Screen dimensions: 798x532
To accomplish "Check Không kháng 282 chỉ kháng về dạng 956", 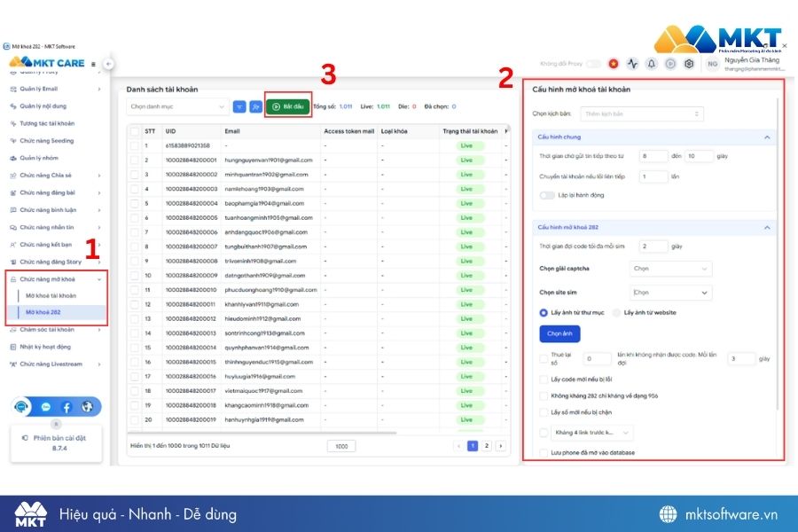I will (544, 395).
